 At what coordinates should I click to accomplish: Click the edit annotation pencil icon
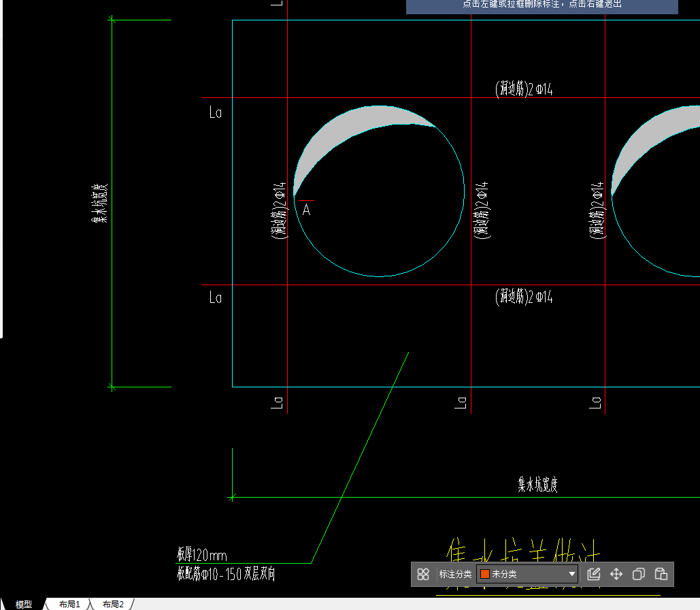click(593, 574)
